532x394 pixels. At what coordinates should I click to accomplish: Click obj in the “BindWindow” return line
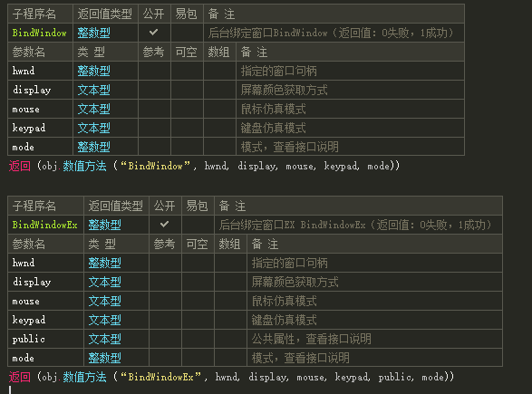(50, 166)
